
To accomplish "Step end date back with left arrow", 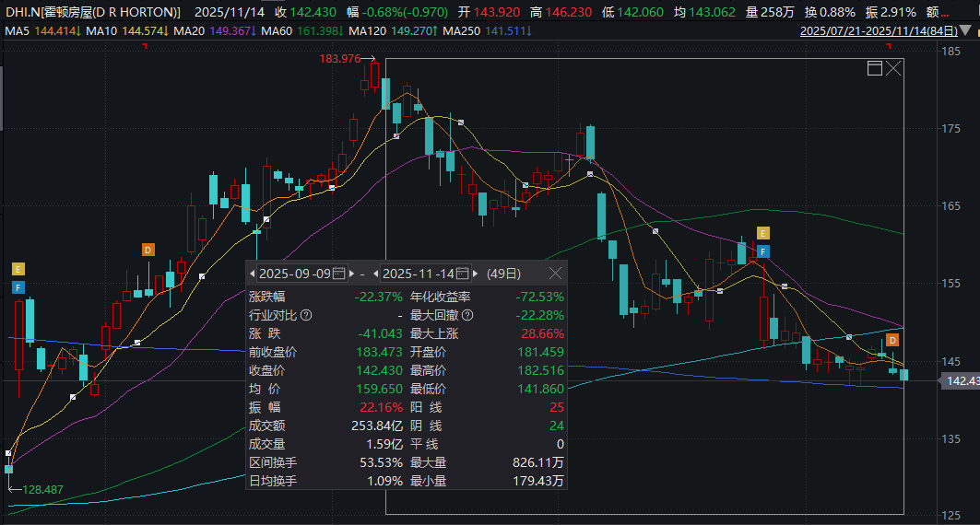I will click(376, 274).
